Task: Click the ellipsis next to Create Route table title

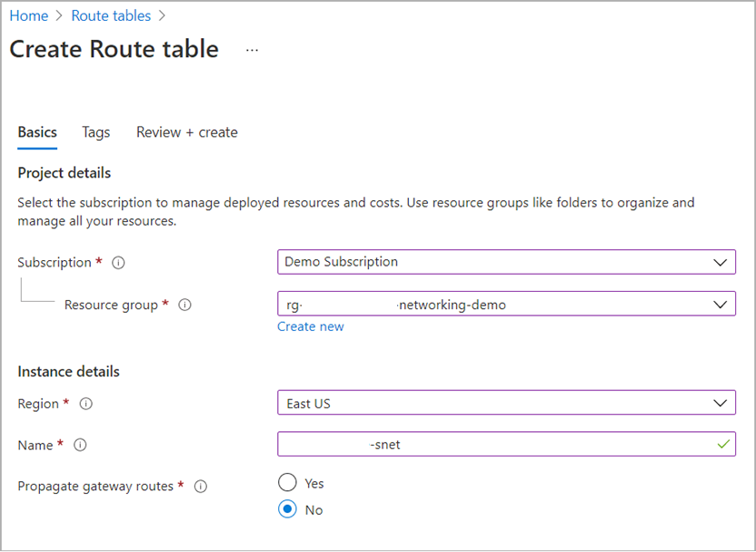Action: [x=252, y=50]
